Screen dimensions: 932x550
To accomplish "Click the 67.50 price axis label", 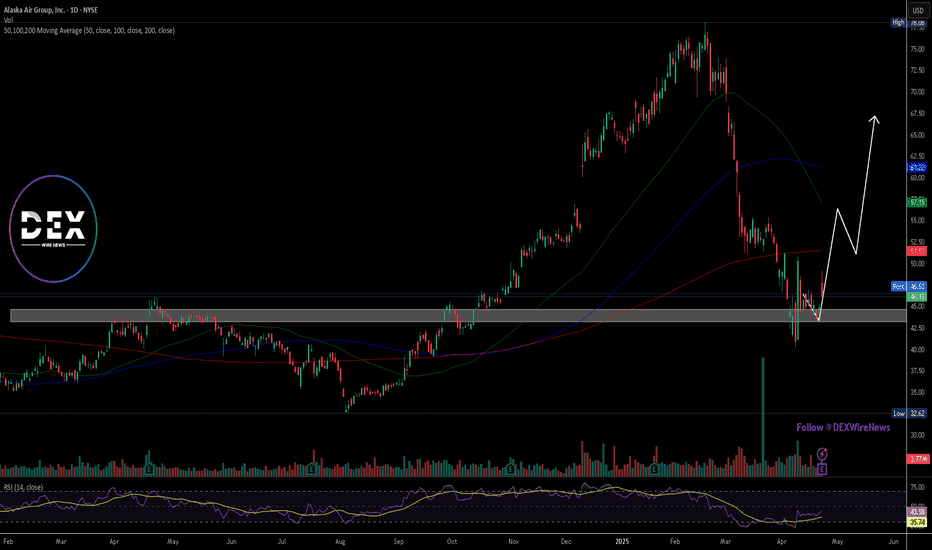I will [x=917, y=114].
